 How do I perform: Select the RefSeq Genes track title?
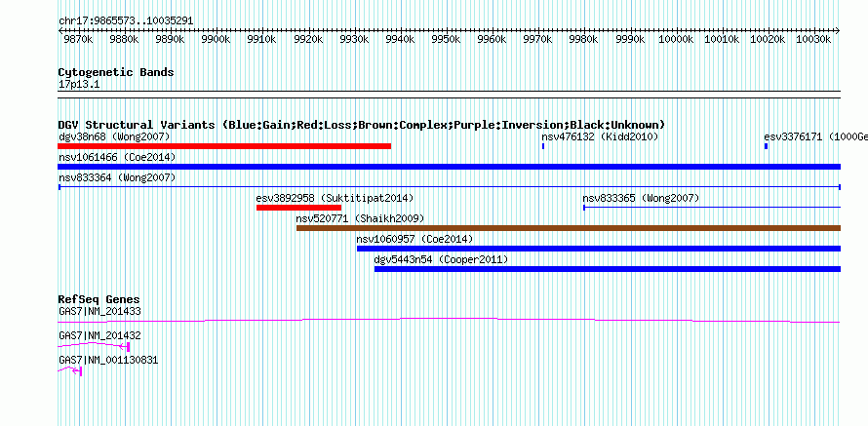click(x=99, y=300)
